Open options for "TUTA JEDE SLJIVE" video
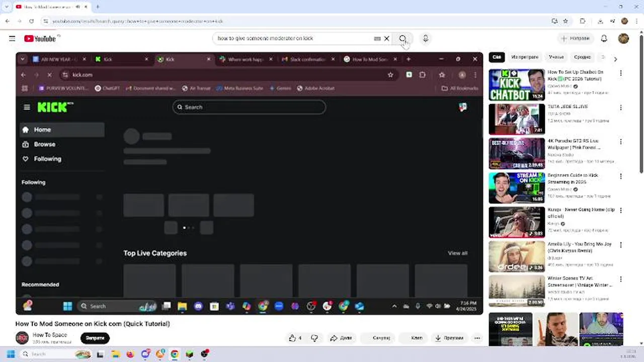This screenshot has width=644, height=362. click(x=621, y=108)
